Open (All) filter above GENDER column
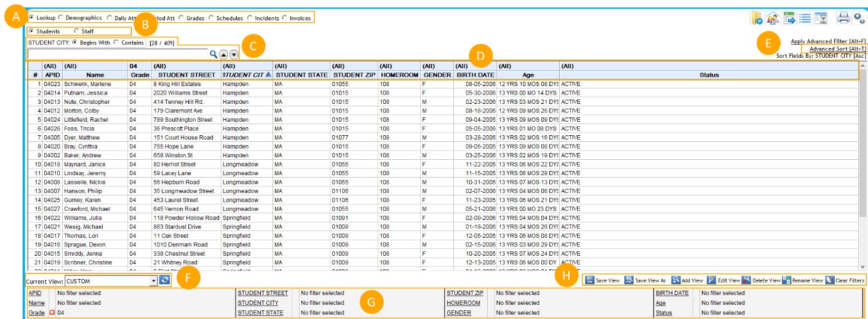 click(x=437, y=66)
